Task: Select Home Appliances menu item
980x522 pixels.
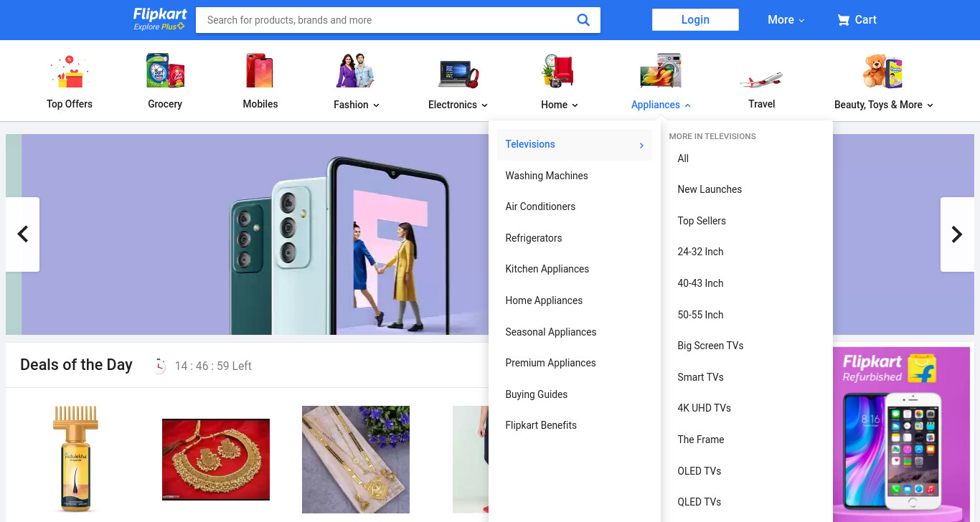Action: click(x=544, y=300)
